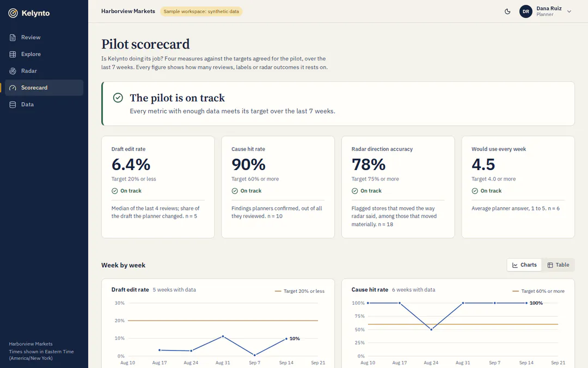Click the Average planner answer description
Viewport: 588px width, 368px height.
516,208
